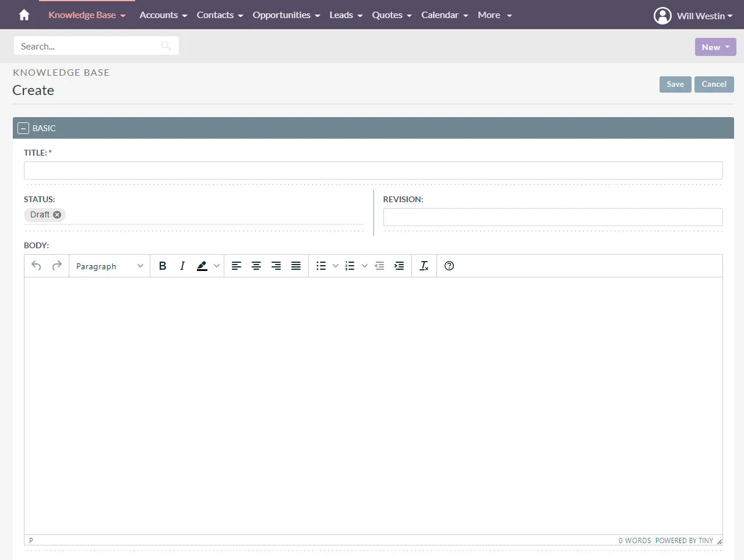Decrease the indent
The width and height of the screenshot is (744, 560).
379,266
